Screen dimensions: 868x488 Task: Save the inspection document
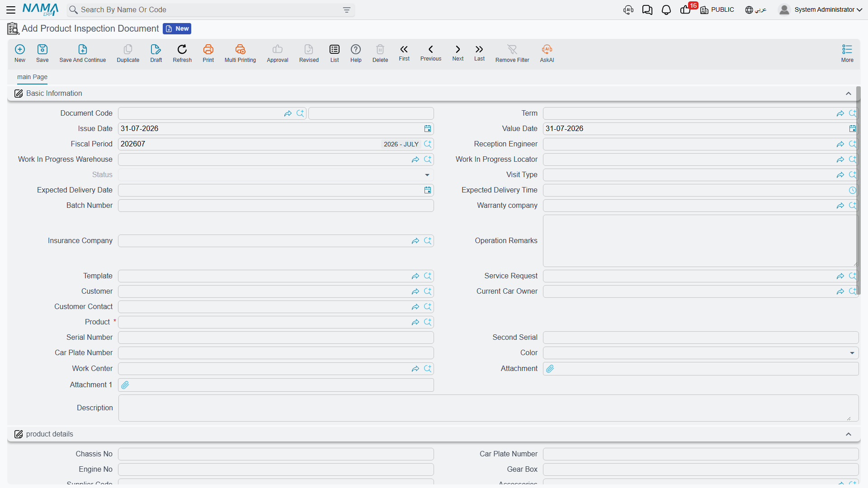tap(42, 53)
